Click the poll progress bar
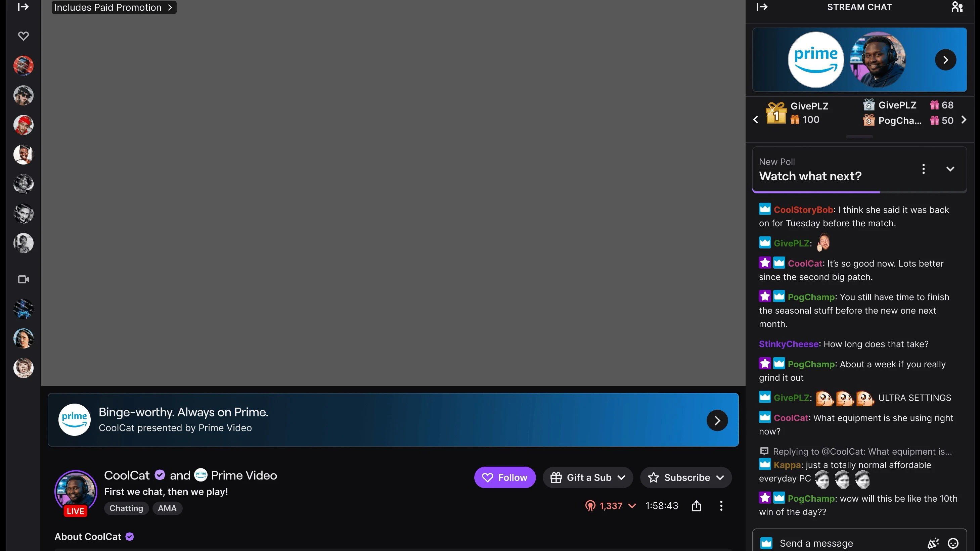The height and width of the screenshot is (551, 980). click(859, 192)
